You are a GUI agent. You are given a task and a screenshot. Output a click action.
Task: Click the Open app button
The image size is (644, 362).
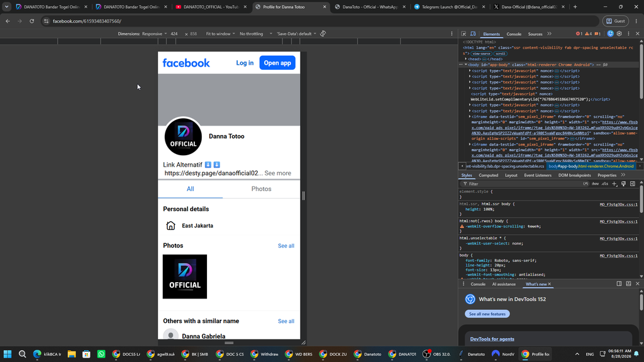click(277, 63)
